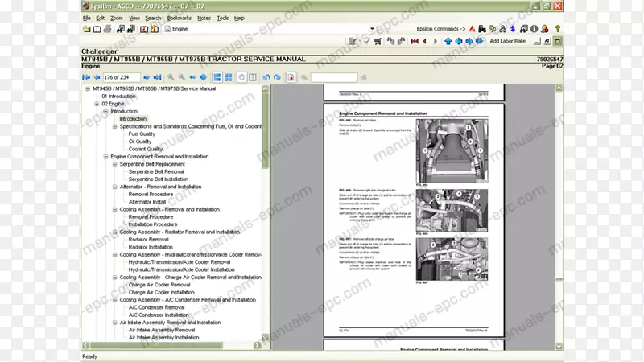Screen dimensions: 644x362
Task: Toggle the two-page column view
Action: coord(253,77)
